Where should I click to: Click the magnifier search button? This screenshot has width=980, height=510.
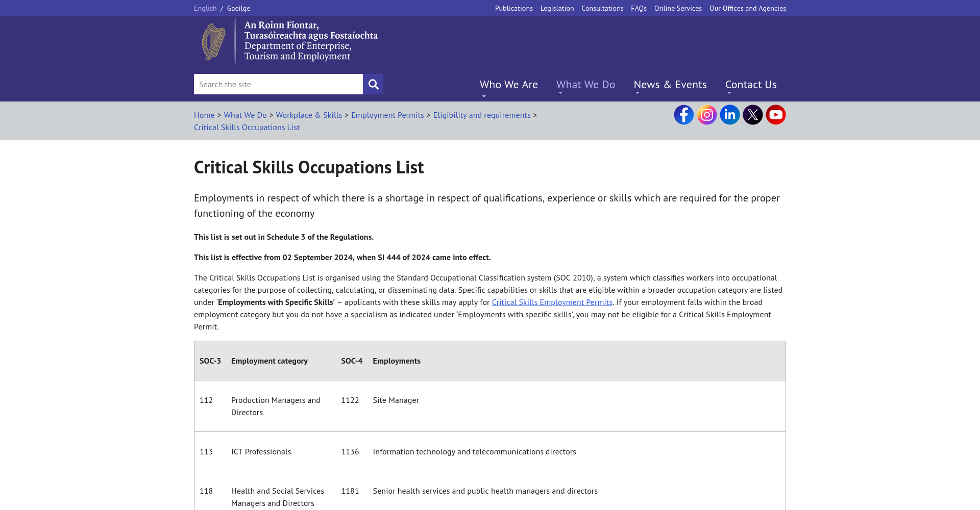coord(373,84)
